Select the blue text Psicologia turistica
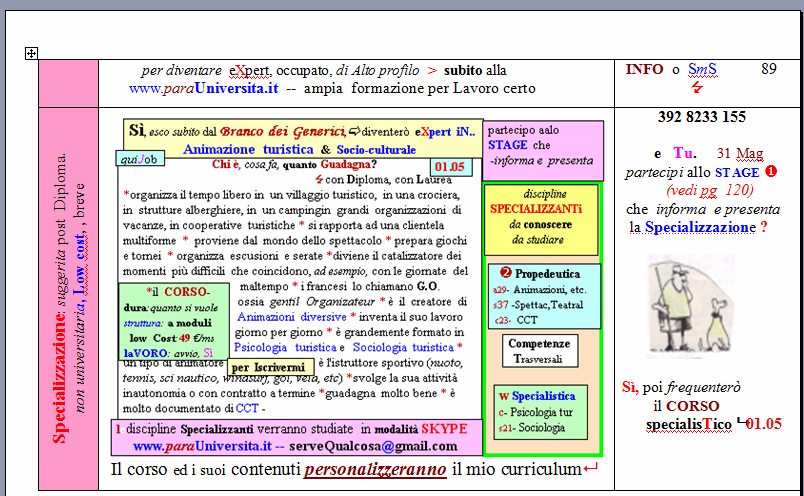The height and width of the screenshot is (496, 804). (x=285, y=347)
